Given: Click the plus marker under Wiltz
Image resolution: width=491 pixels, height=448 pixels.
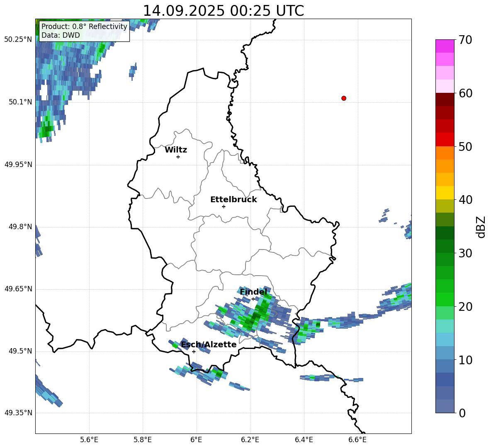Looking at the screenshot, I should click(x=178, y=157).
